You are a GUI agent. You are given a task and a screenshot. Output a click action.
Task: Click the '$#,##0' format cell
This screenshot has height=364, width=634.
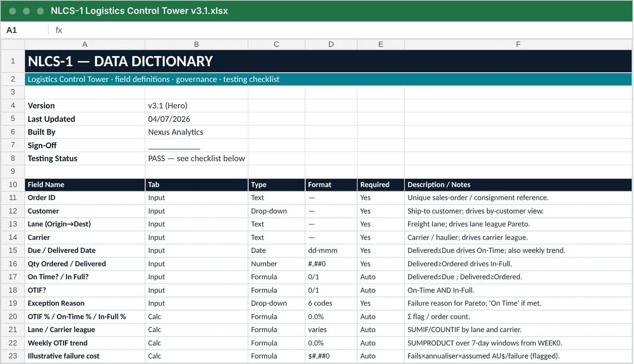331,356
